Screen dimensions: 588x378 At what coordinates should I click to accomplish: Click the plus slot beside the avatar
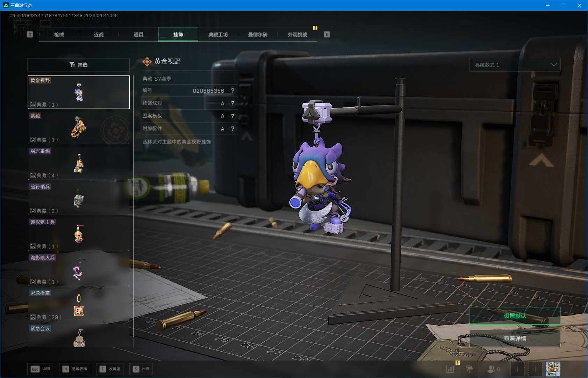tap(535, 369)
